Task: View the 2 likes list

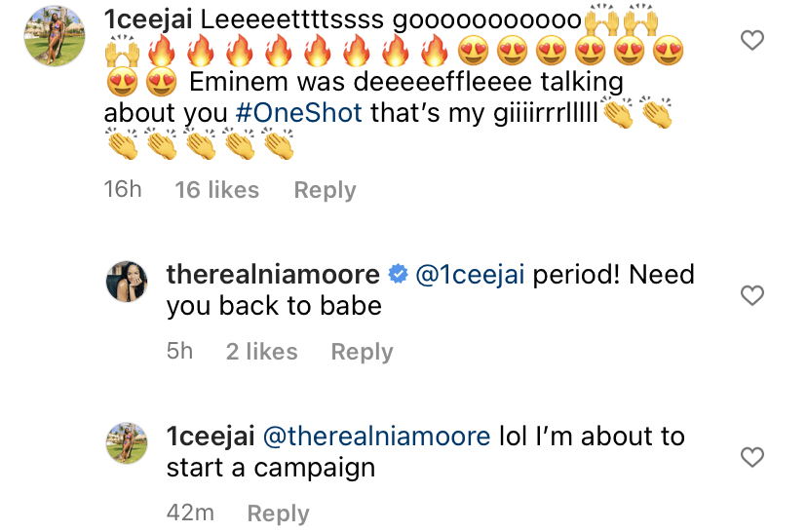Action: click(x=262, y=352)
